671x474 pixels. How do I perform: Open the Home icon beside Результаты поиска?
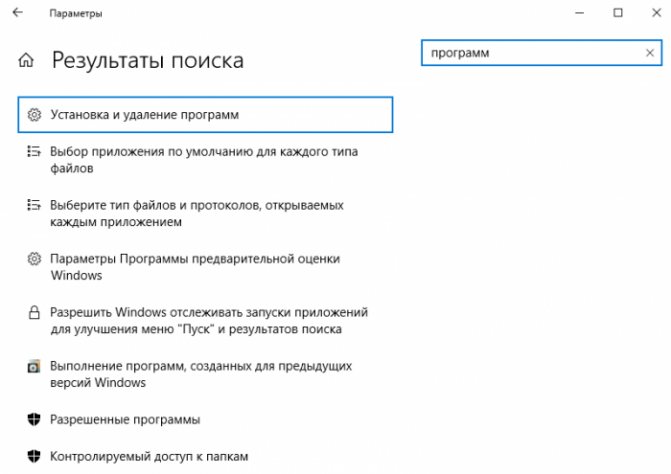26,60
